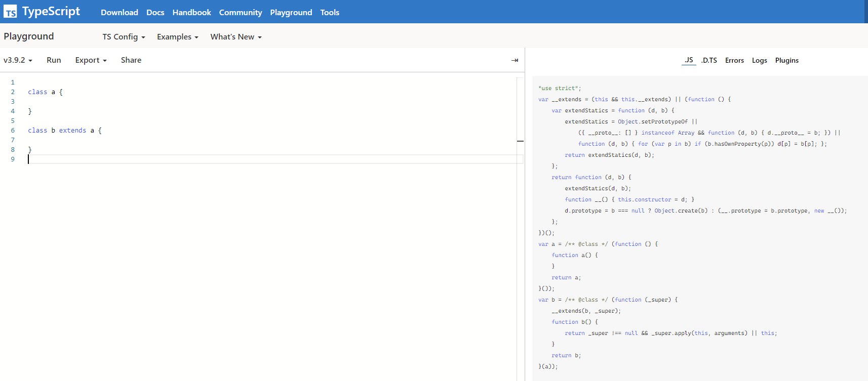This screenshot has height=381, width=868.
Task: Visit the Community page
Action: pyautogui.click(x=241, y=12)
